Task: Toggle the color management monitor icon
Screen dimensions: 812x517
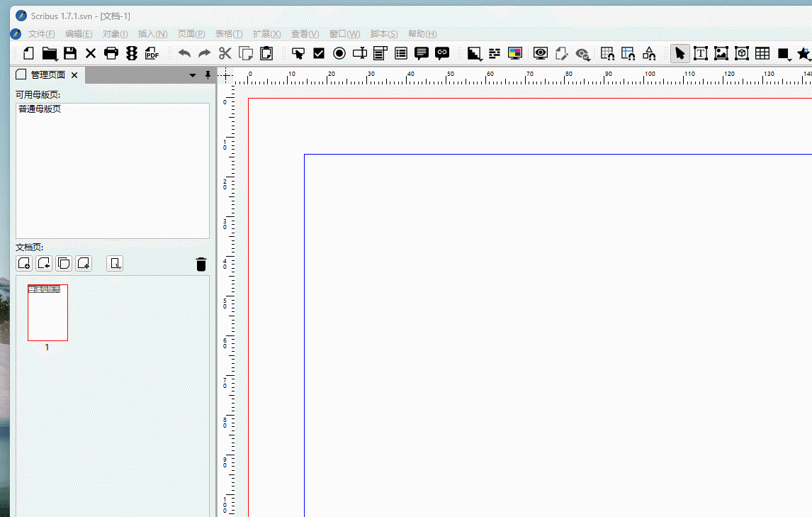Action: click(x=515, y=53)
